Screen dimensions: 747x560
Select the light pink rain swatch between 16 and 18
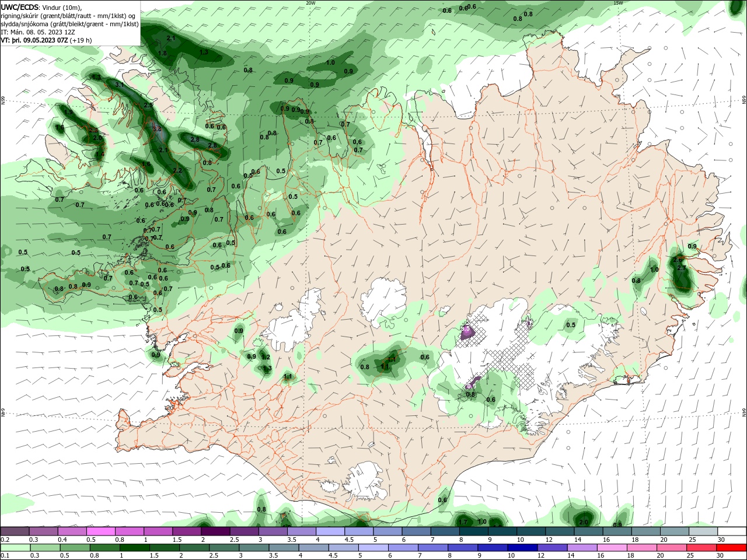coord(611,548)
